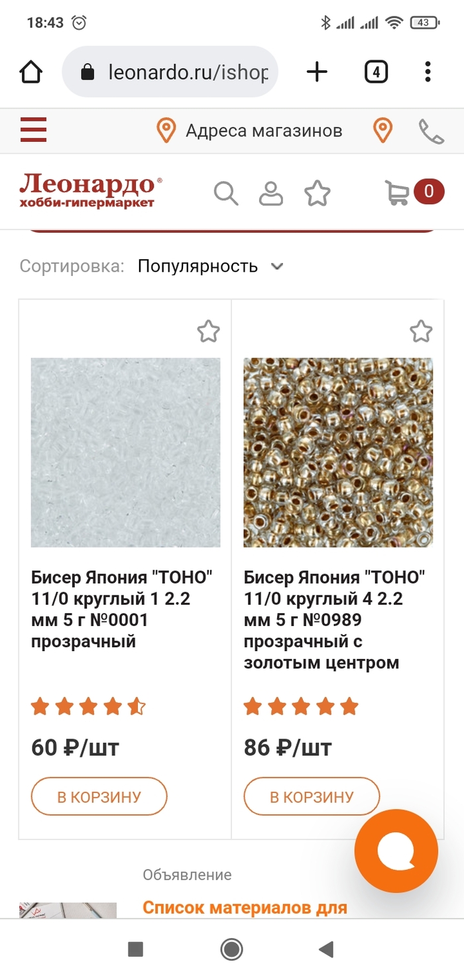This screenshot has width=464, height=980.
Task: Open the shopping cart
Action: 398,192
